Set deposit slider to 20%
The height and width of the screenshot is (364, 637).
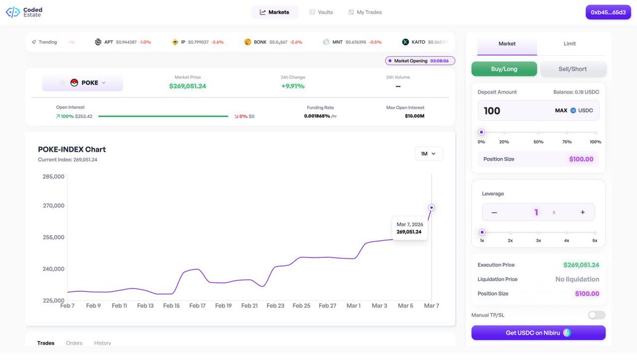[504, 132]
